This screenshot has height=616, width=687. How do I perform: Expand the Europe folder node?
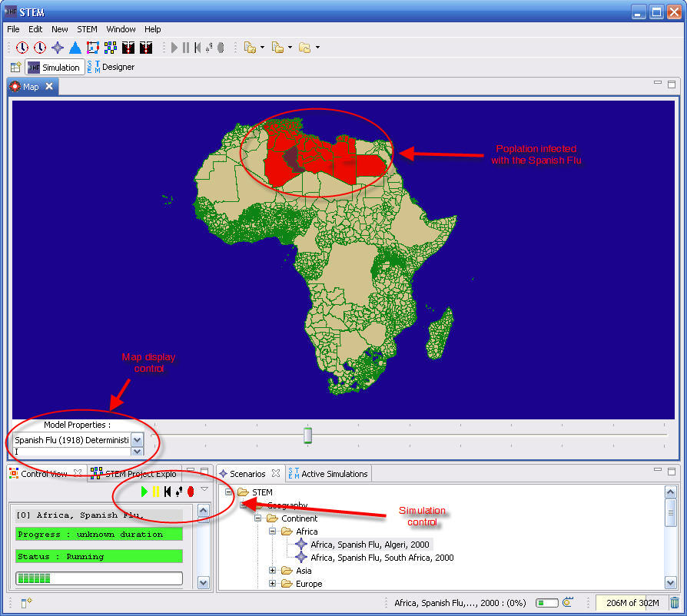pyautogui.click(x=273, y=584)
